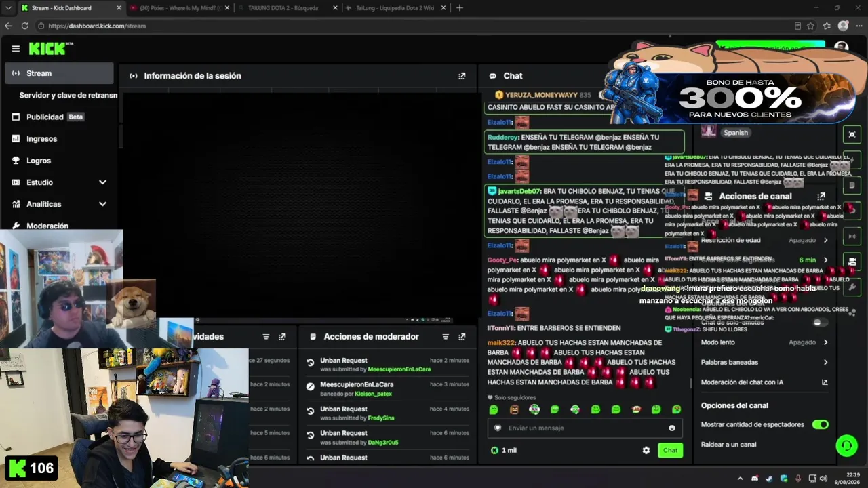Click the green support headset button
Screen dimensions: 868x488
846,445
